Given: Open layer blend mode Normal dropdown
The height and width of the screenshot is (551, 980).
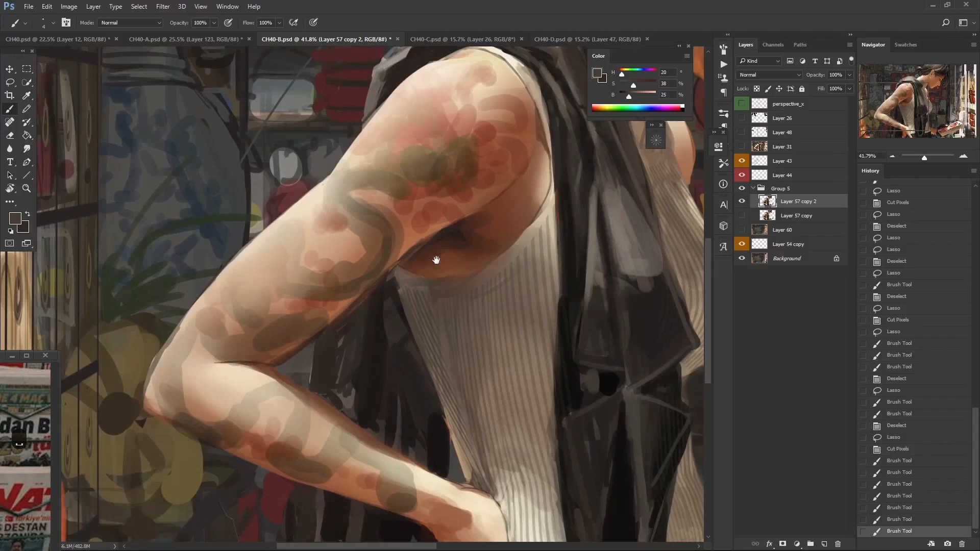Looking at the screenshot, I should [x=769, y=75].
